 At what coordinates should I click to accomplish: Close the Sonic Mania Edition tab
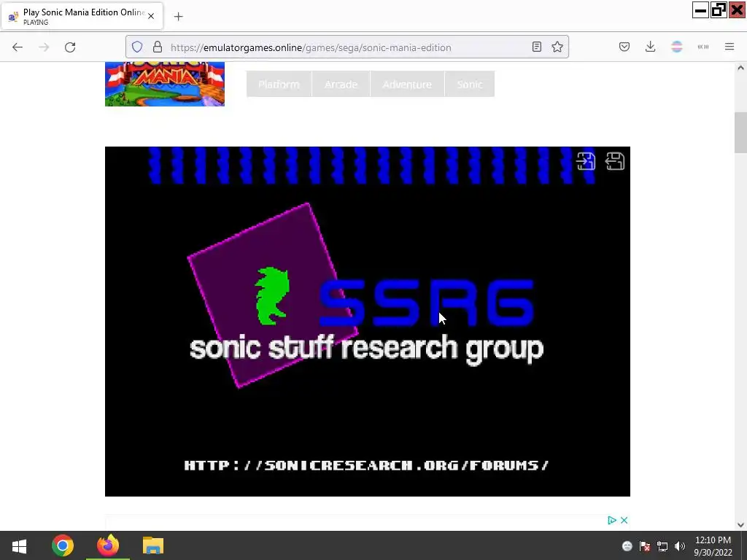(151, 16)
